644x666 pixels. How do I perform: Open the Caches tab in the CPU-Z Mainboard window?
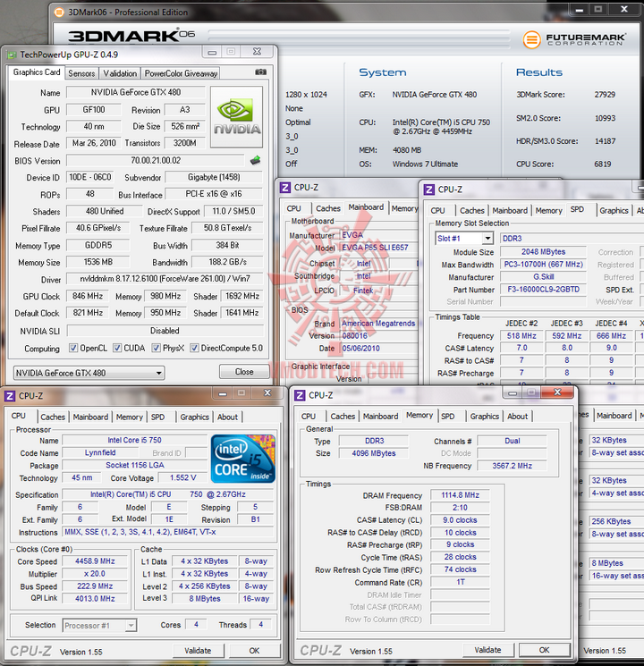coord(328,208)
